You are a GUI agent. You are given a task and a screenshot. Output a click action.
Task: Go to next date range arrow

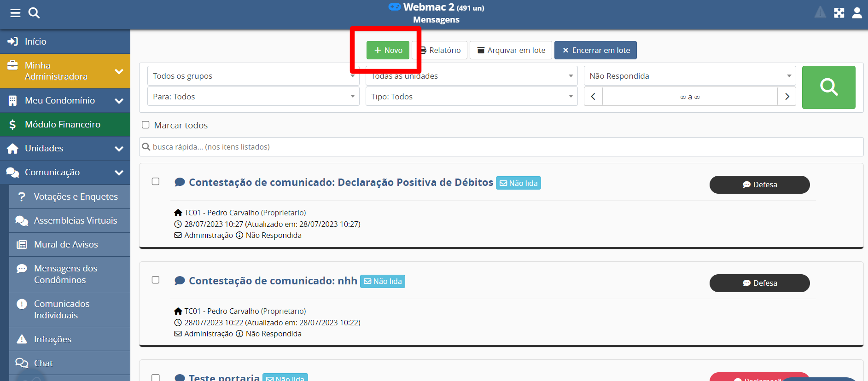coord(787,97)
